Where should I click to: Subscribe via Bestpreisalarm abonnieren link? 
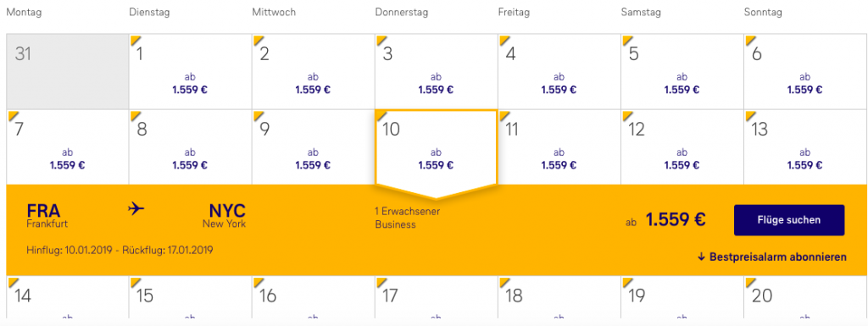[x=772, y=257]
